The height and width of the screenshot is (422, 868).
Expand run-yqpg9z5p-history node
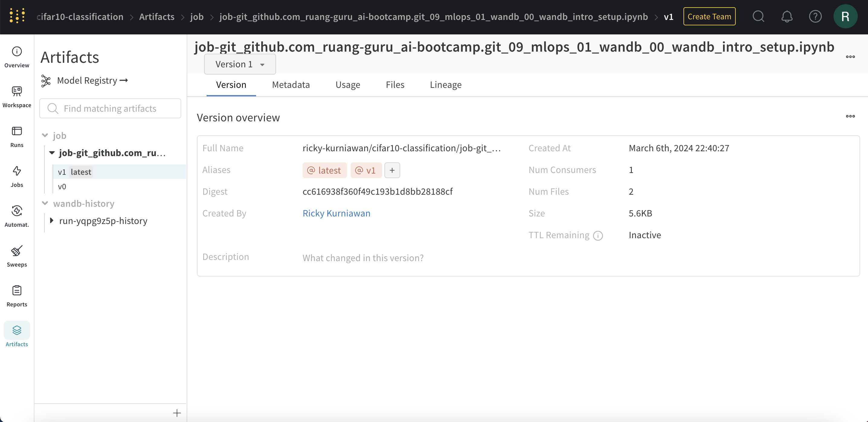(x=52, y=221)
